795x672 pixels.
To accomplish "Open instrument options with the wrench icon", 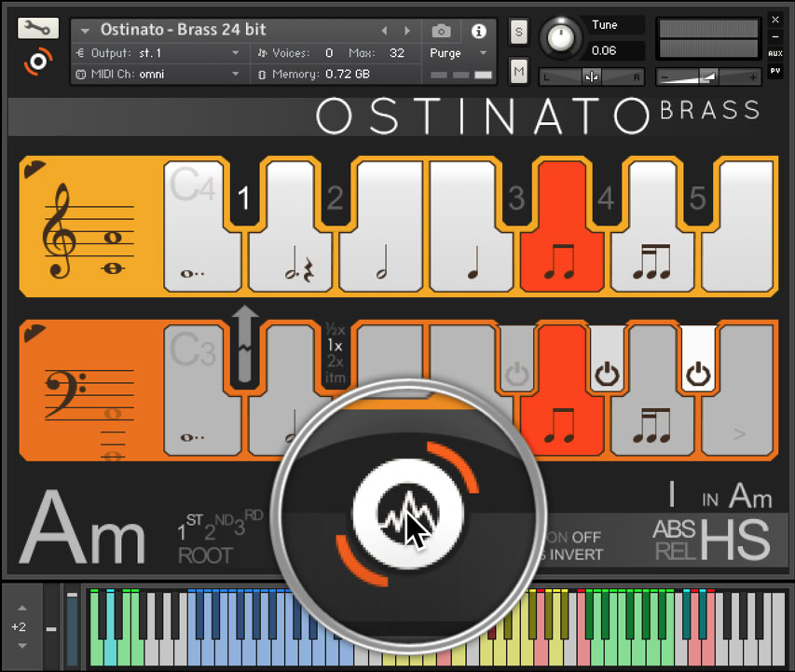I will [38, 28].
